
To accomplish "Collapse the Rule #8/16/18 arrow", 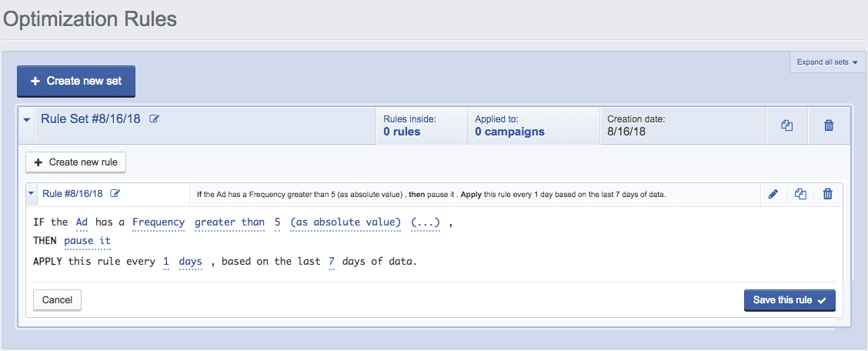I will point(32,194).
